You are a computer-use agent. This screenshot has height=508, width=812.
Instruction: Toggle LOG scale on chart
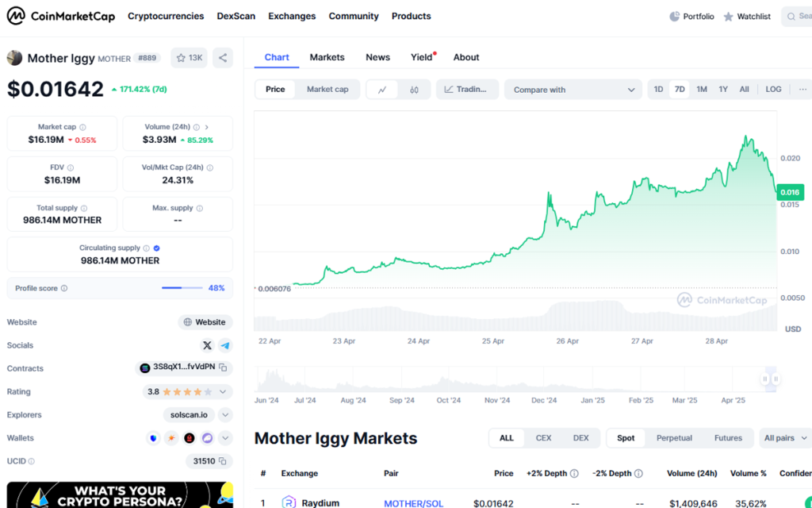tap(773, 89)
